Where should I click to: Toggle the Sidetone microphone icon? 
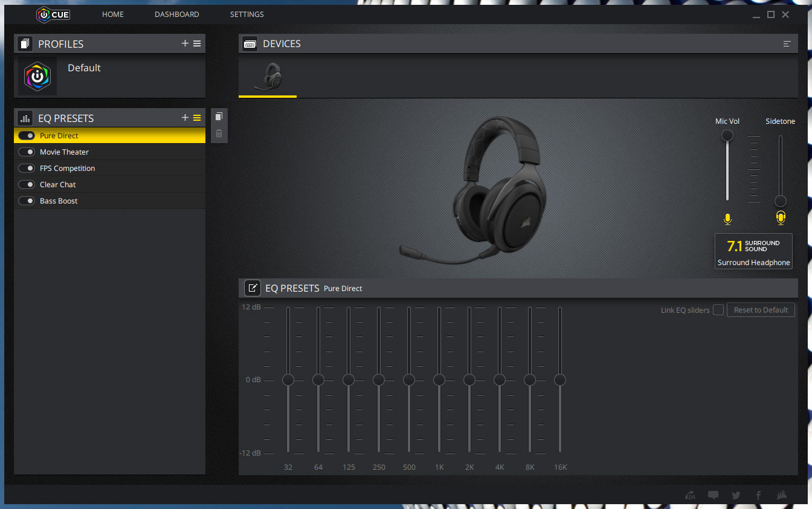(781, 219)
